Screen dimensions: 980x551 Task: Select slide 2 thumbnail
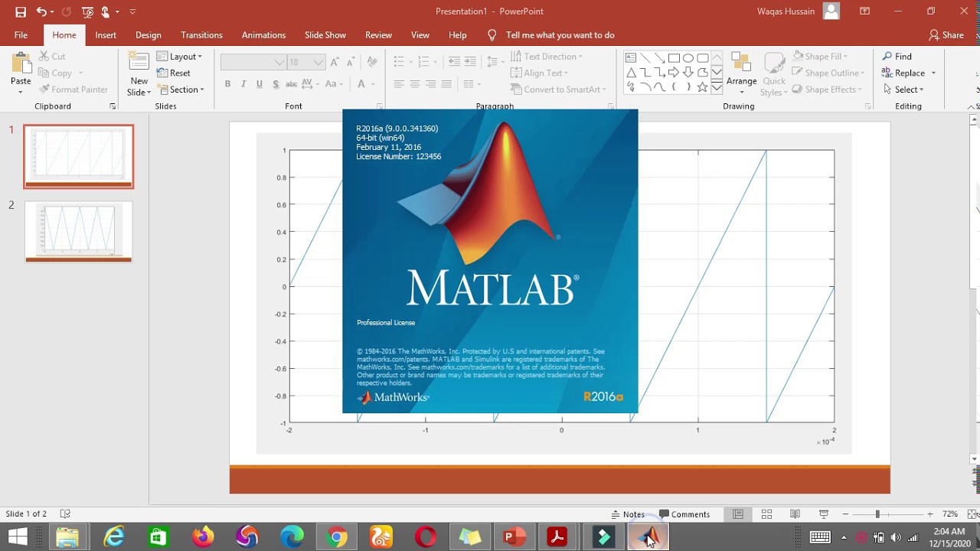[78, 232]
